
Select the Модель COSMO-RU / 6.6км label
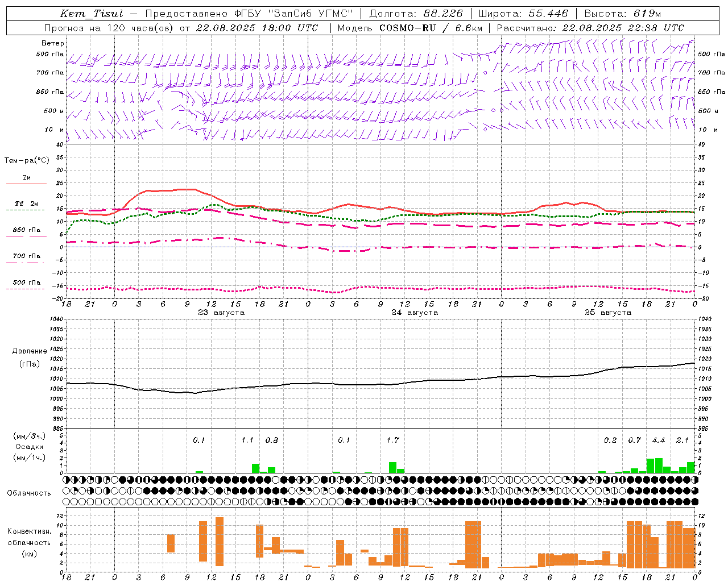409,28
